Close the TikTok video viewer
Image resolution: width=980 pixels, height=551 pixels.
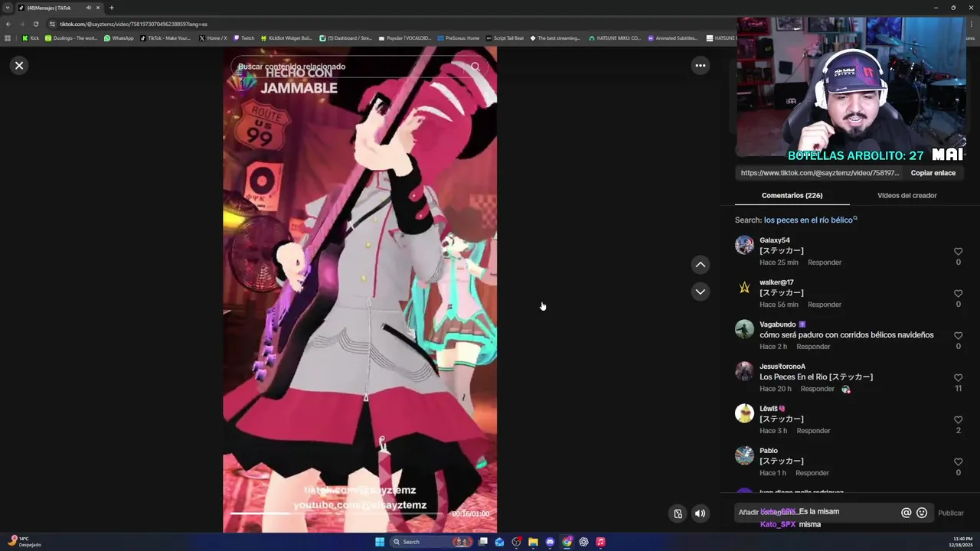pos(19,65)
